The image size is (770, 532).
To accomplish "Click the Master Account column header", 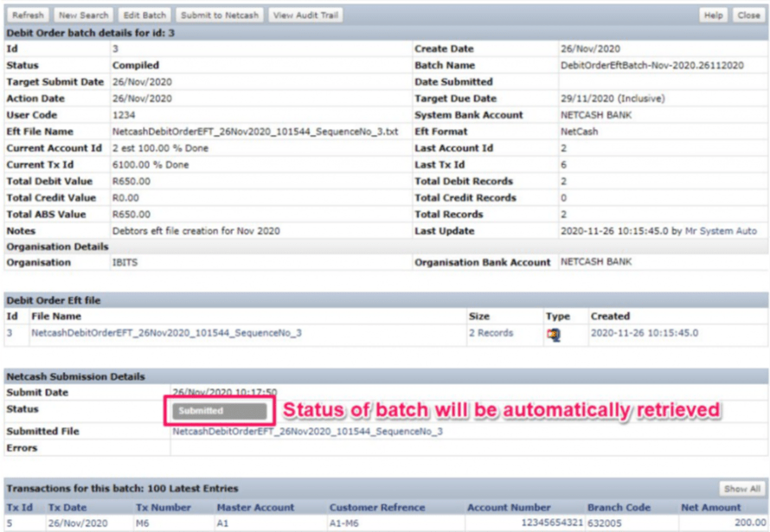I will pyautogui.click(x=255, y=508).
